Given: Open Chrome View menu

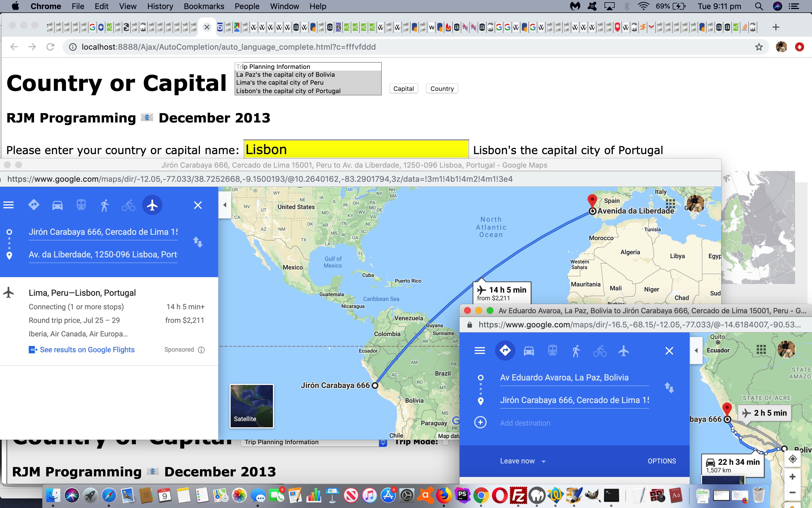Looking at the screenshot, I should tap(128, 6).
